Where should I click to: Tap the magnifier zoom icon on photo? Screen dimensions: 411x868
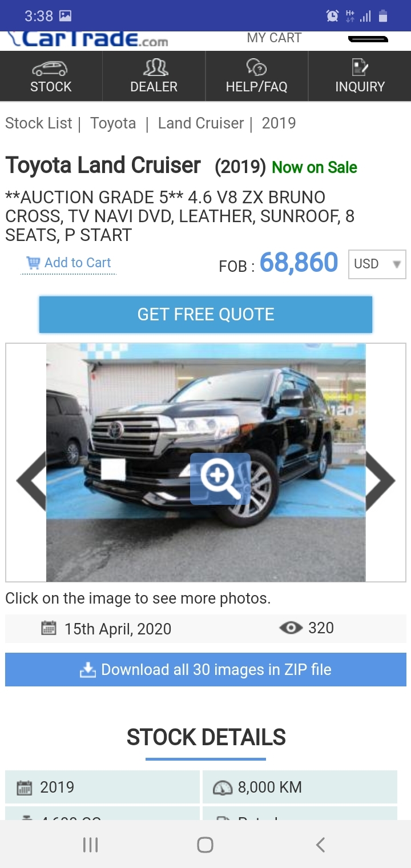pos(220,479)
